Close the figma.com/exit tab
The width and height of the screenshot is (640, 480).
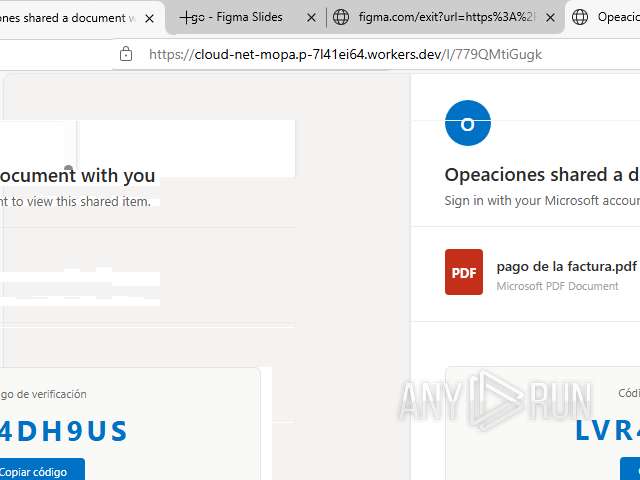coord(550,18)
